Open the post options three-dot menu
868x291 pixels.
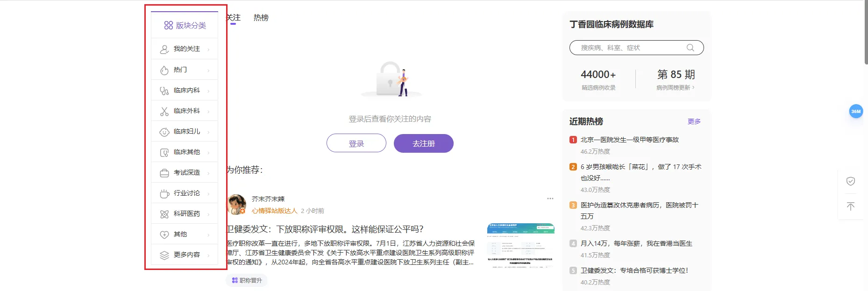point(550,199)
